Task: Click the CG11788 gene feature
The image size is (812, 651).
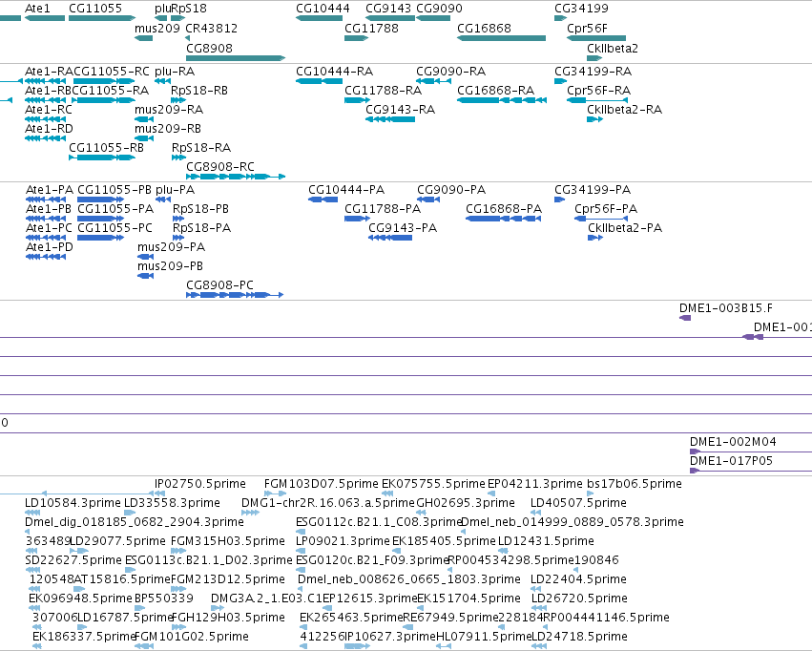Action: [356, 38]
